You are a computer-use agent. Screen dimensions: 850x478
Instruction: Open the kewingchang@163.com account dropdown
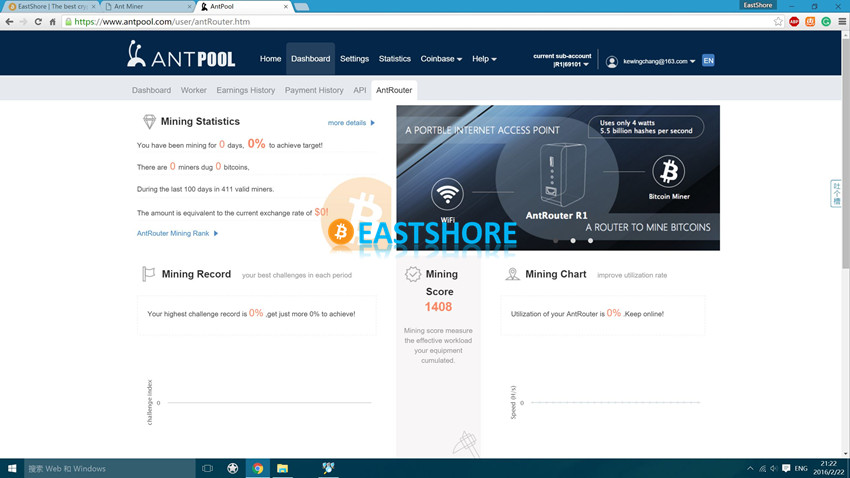(x=659, y=61)
